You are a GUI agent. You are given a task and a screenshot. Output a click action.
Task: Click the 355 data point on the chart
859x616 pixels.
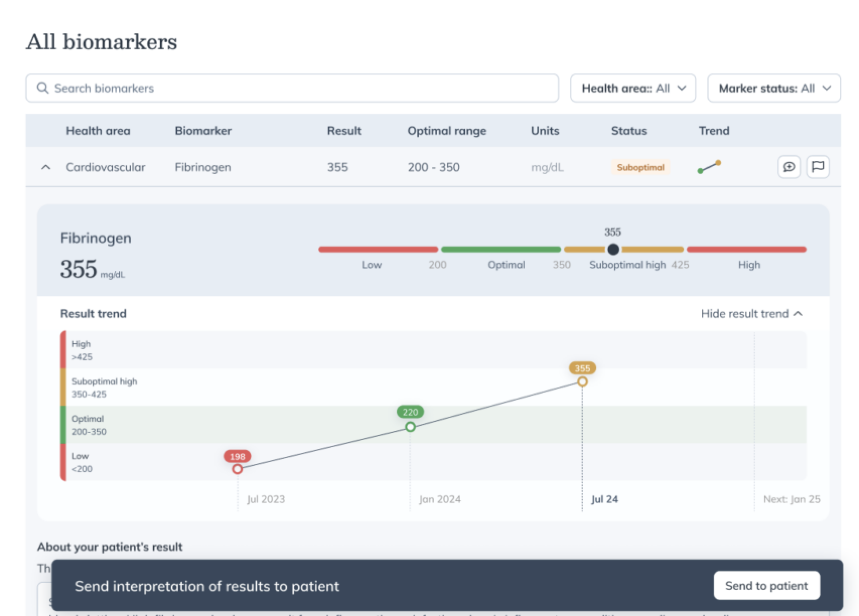(583, 381)
